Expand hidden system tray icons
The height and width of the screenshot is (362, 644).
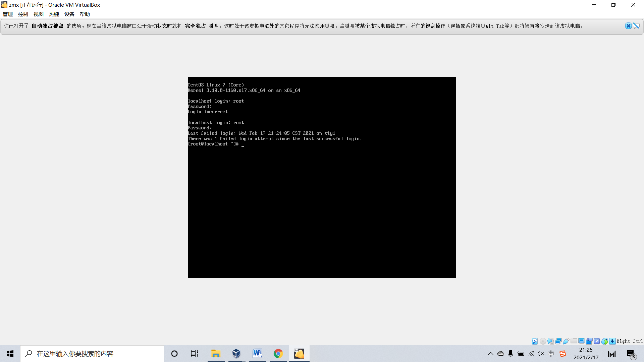pos(490,354)
